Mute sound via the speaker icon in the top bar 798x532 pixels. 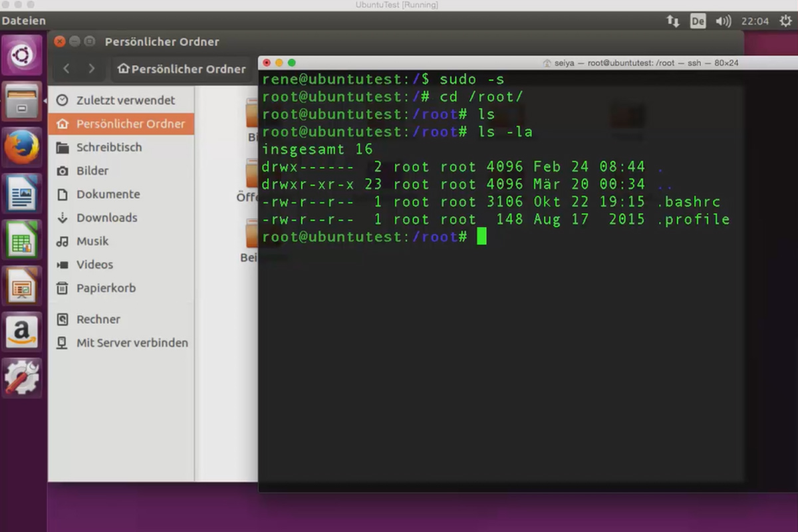pyautogui.click(x=723, y=21)
